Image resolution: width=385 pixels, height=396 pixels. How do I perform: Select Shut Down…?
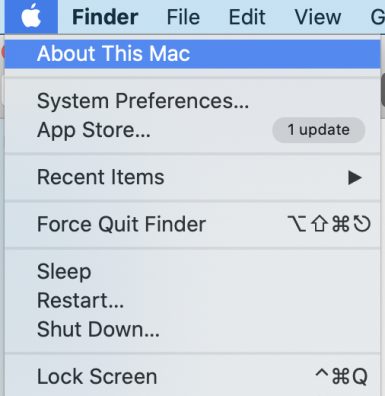[x=192, y=329]
